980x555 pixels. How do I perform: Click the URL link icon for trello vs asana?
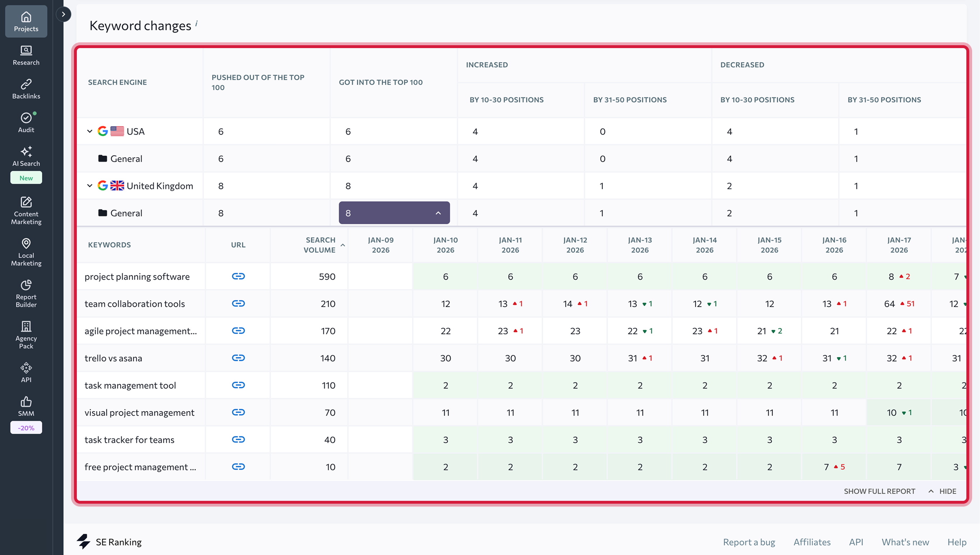point(238,358)
